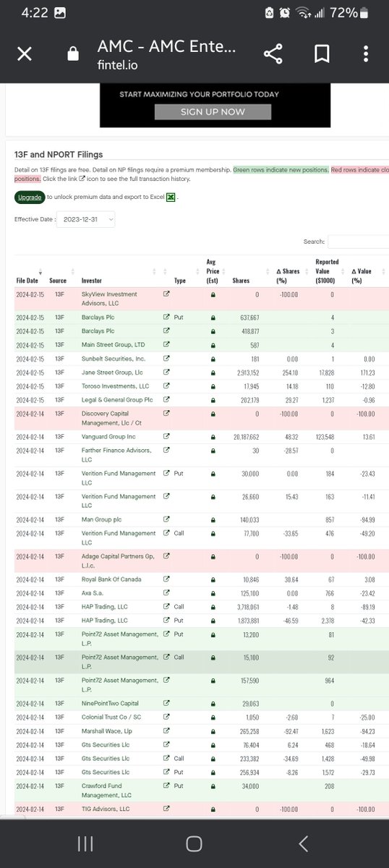Open Vanguard Group Inc transaction history icon
Image resolution: width=389 pixels, height=868 pixels.
[167, 436]
